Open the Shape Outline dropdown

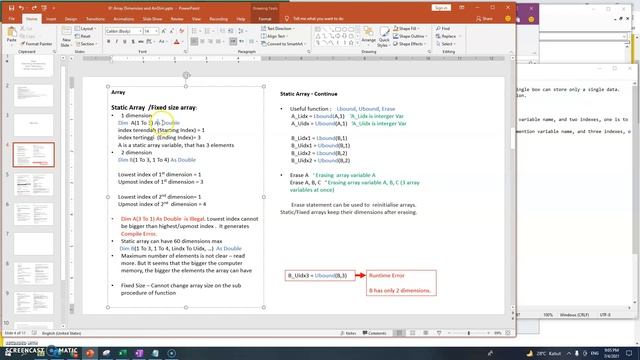click(410, 36)
